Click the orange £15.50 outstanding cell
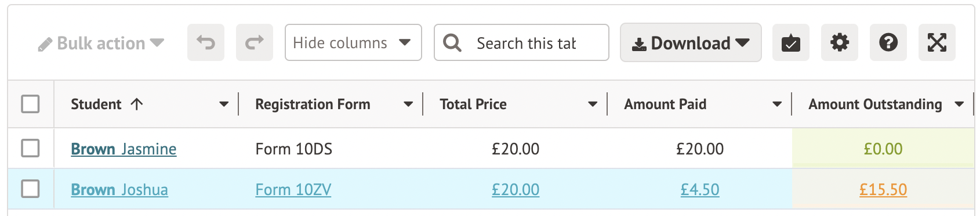This screenshot has width=980, height=216. point(883,189)
